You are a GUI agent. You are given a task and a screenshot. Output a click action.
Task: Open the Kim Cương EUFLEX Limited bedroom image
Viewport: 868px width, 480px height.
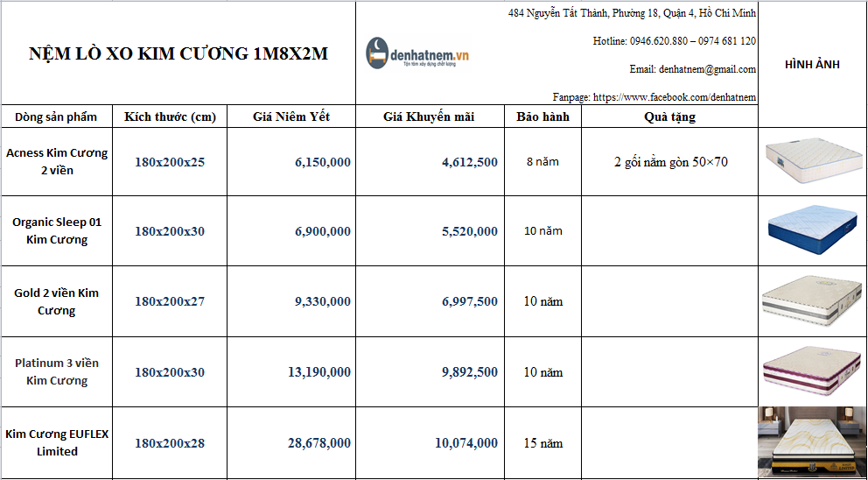point(812,441)
